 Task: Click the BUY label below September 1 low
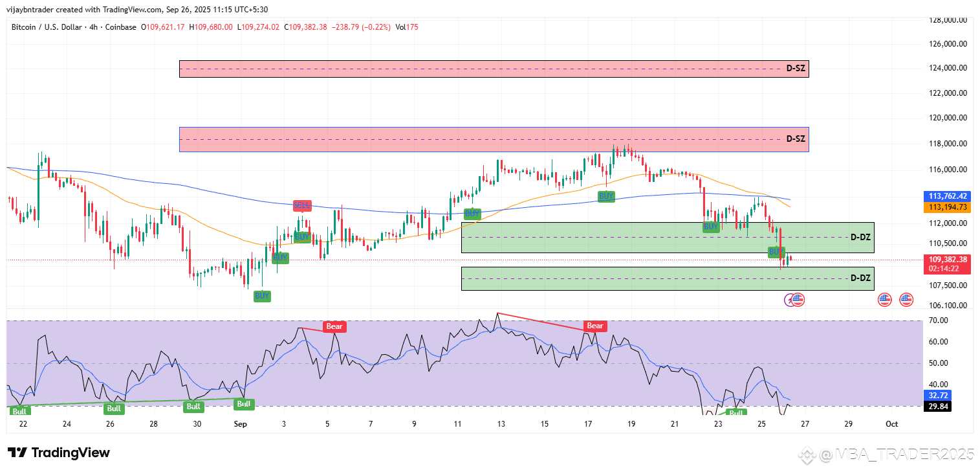262,296
